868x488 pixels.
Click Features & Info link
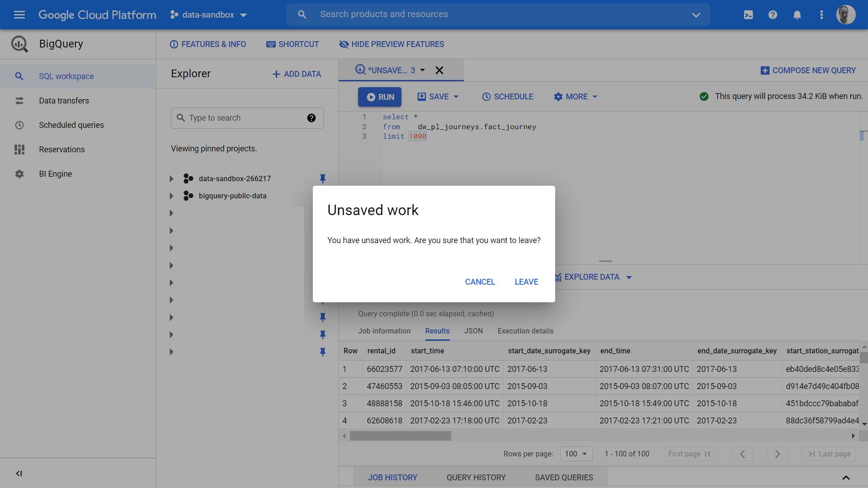pos(208,44)
